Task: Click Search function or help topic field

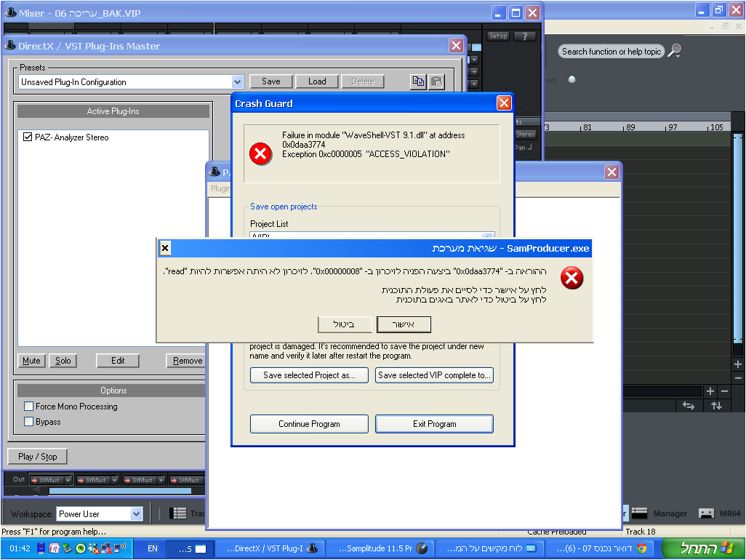Action: click(611, 52)
